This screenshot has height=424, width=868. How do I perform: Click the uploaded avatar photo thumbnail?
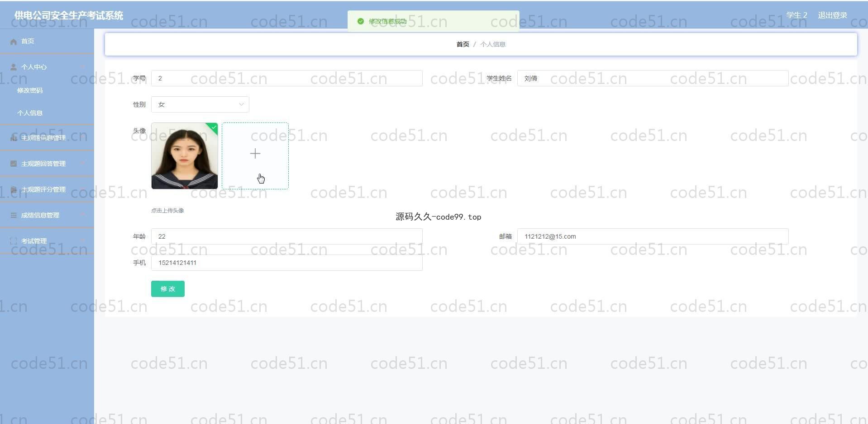click(x=185, y=156)
